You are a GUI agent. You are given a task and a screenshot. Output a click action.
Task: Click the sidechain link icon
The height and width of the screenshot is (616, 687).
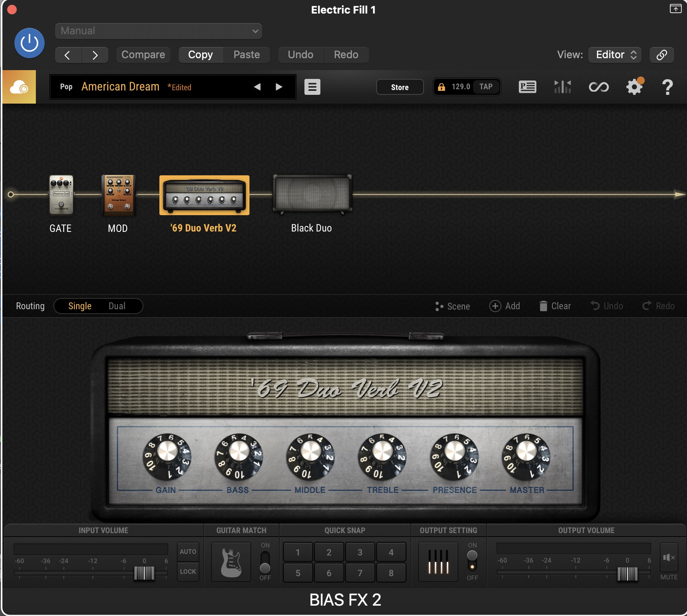(x=662, y=55)
